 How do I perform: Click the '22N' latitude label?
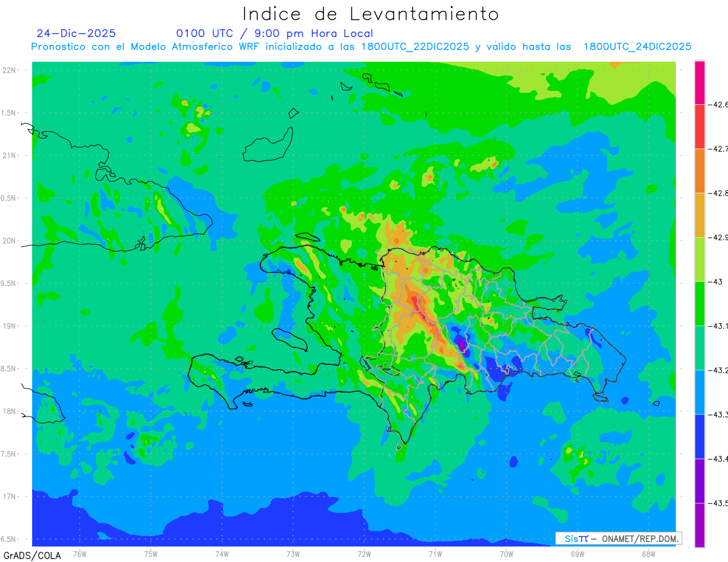coord(10,70)
